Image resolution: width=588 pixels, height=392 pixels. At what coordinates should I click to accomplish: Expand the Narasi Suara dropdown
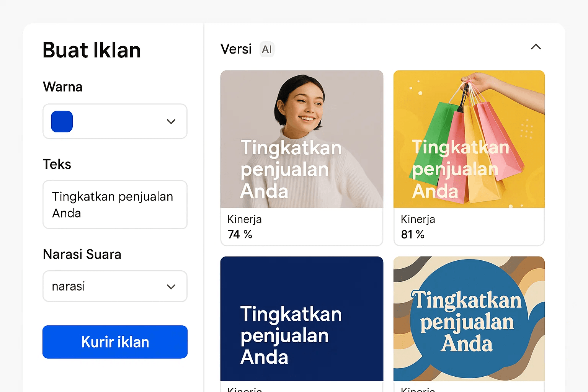115,286
